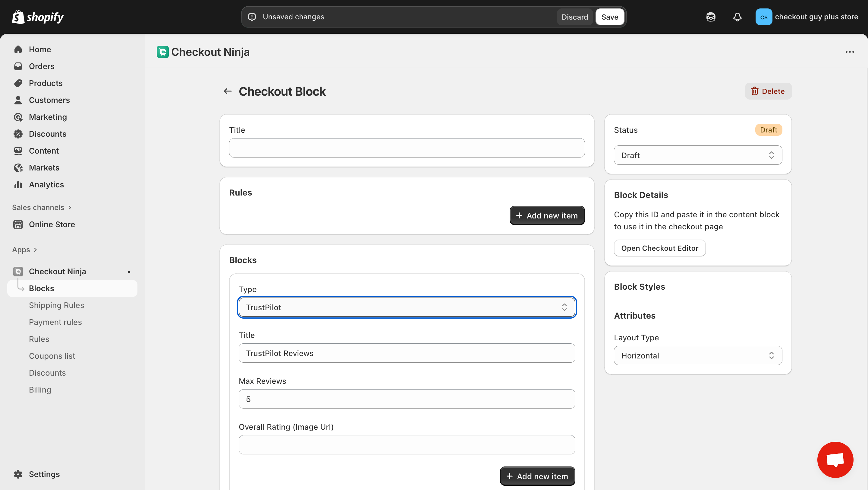Select the Online Store icon
The width and height of the screenshot is (868, 490).
click(18, 224)
